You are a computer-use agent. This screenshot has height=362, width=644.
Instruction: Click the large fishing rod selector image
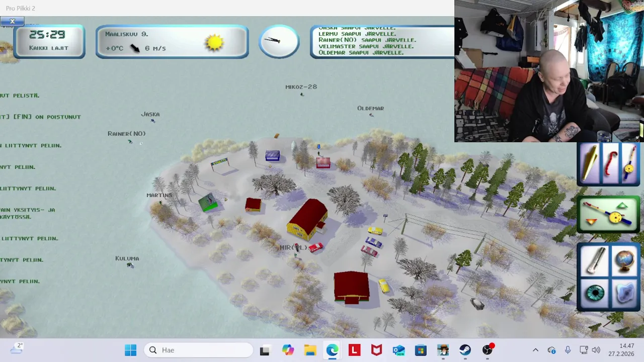click(608, 215)
